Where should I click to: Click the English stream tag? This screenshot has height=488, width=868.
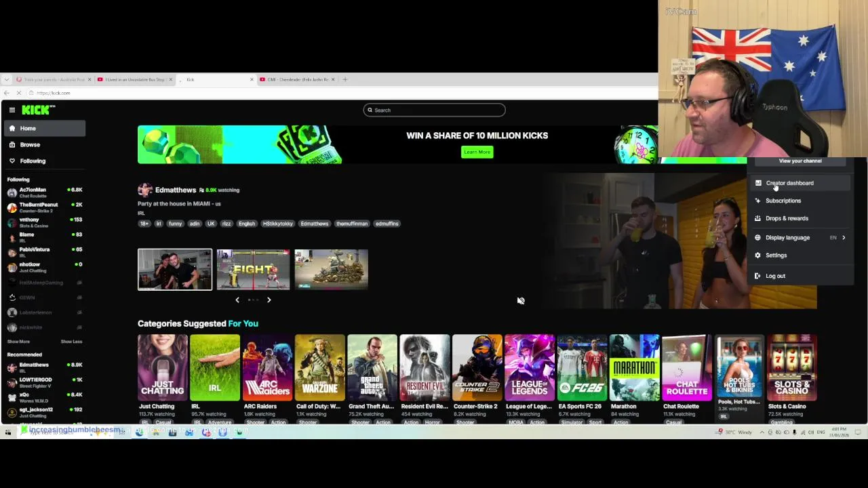coord(247,224)
